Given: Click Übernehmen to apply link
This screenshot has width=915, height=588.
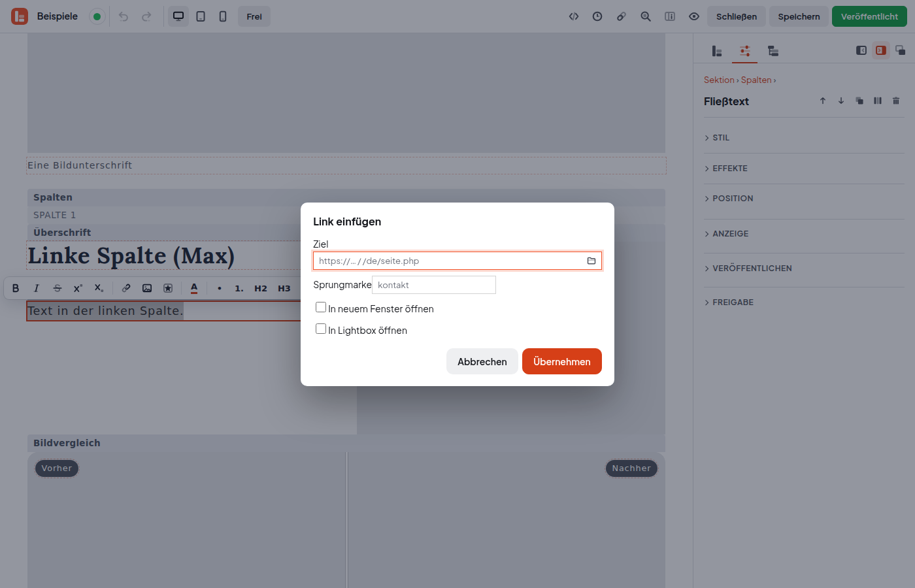Looking at the screenshot, I should 562,361.
